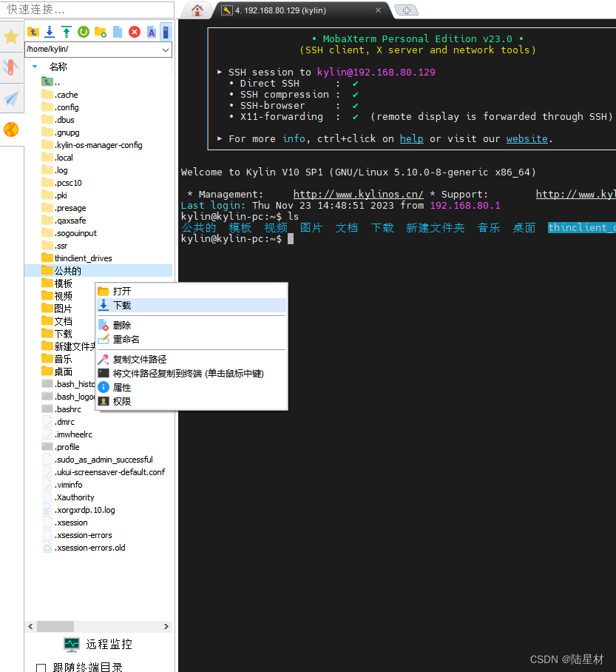Click the 192.168.80.1 last login IP
This screenshot has height=672, width=616.
[x=465, y=205]
